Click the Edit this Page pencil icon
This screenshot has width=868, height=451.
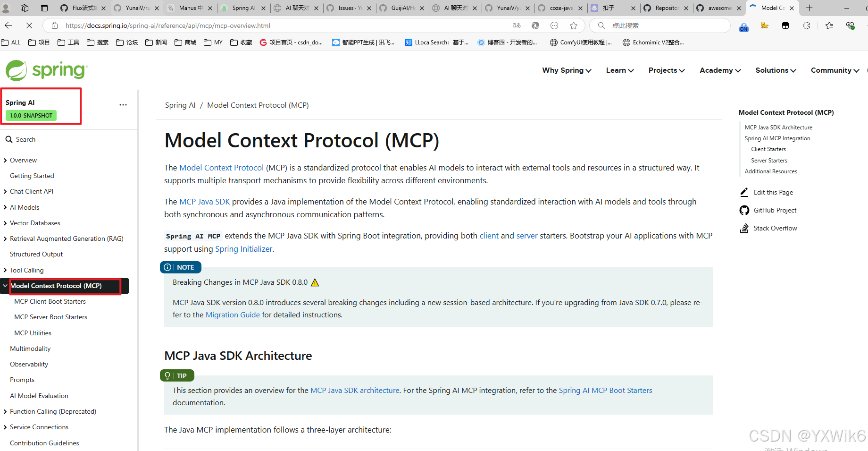coord(744,192)
